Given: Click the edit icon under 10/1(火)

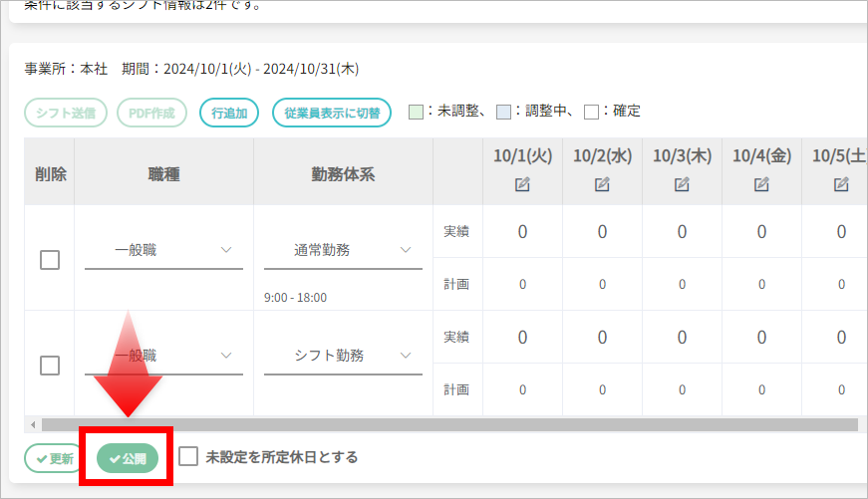Looking at the screenshot, I should pos(522,184).
